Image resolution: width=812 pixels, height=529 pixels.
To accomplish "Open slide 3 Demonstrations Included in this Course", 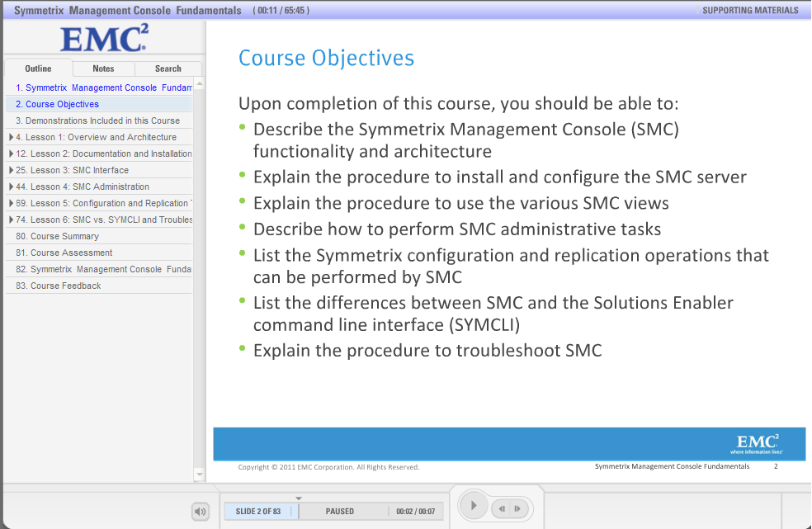I will tap(99, 120).
